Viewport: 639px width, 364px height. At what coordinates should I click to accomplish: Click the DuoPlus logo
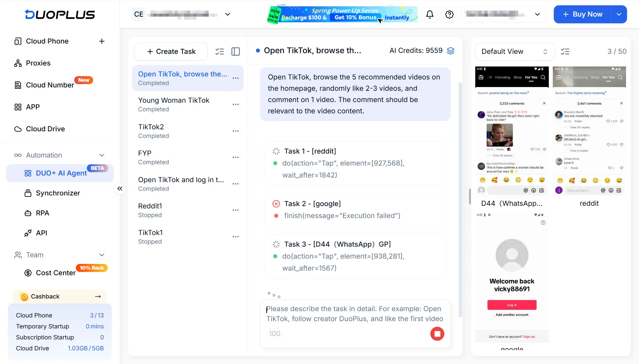click(x=60, y=14)
